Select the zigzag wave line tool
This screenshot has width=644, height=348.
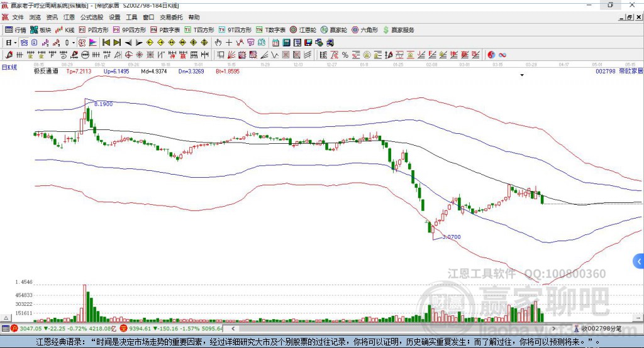(x=275, y=55)
